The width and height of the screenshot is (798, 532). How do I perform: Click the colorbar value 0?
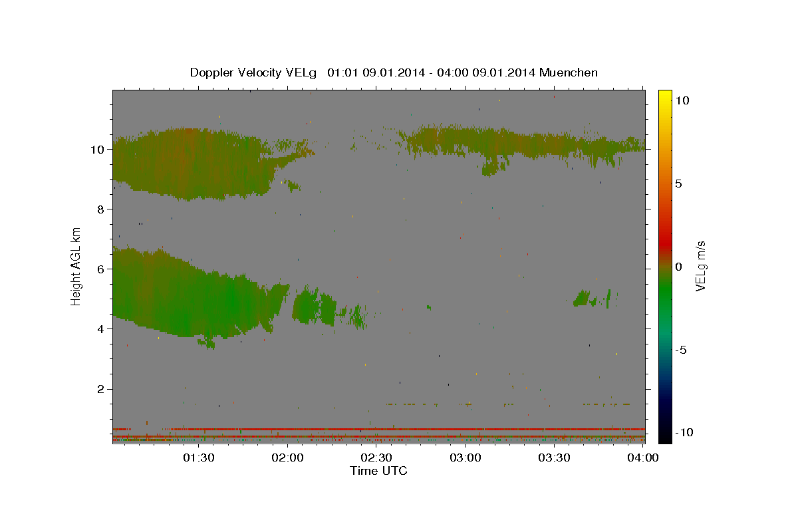(x=678, y=267)
